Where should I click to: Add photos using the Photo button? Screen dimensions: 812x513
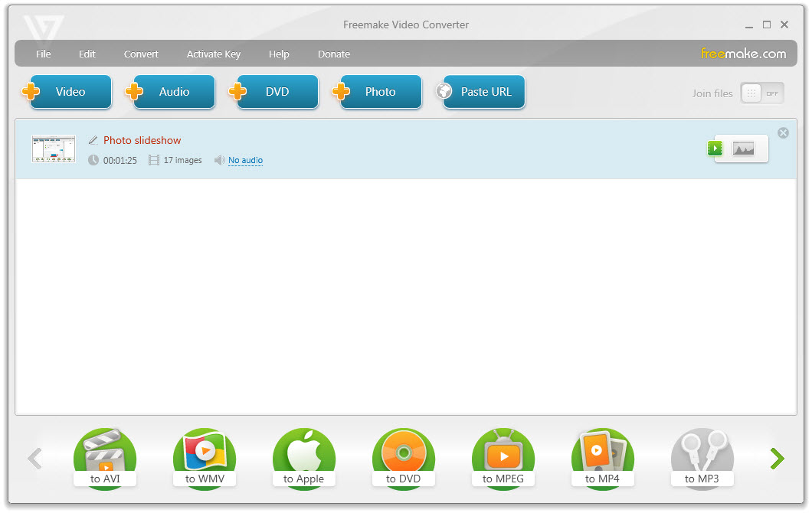(378, 92)
